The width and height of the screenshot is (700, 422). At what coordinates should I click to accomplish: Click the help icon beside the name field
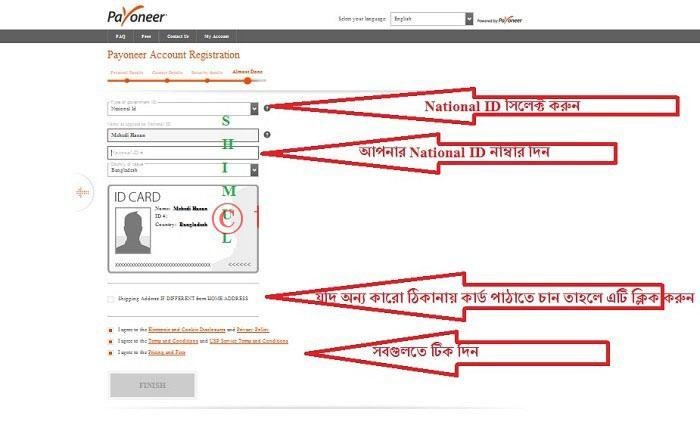pos(267,134)
